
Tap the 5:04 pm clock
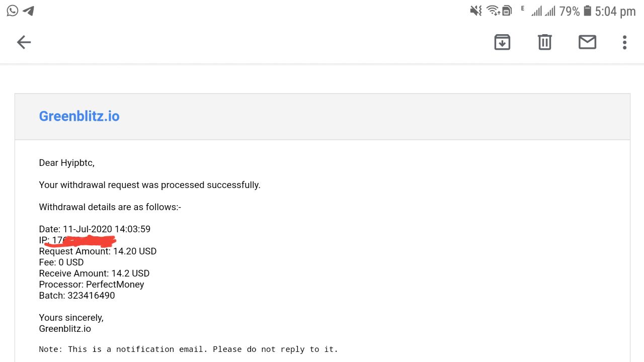615,11
